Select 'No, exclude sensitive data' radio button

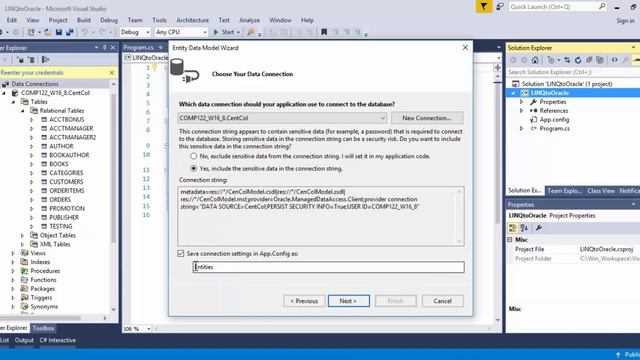[193, 156]
